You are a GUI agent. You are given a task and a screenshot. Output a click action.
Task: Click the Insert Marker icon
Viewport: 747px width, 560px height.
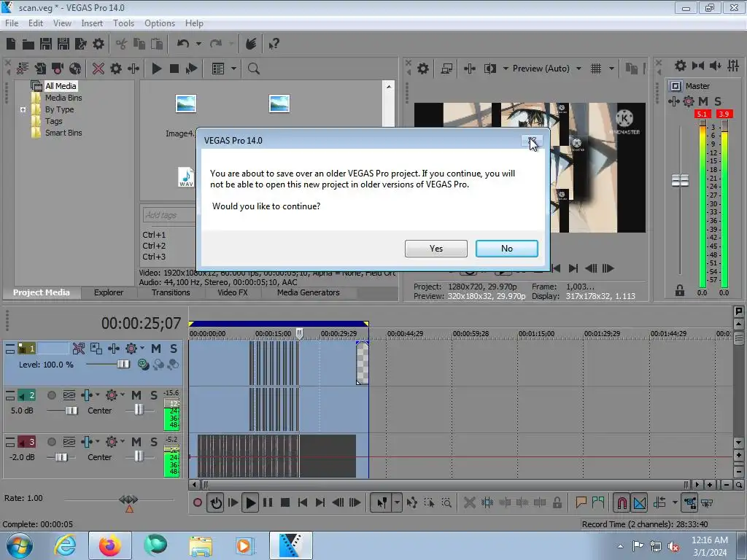[x=581, y=503]
